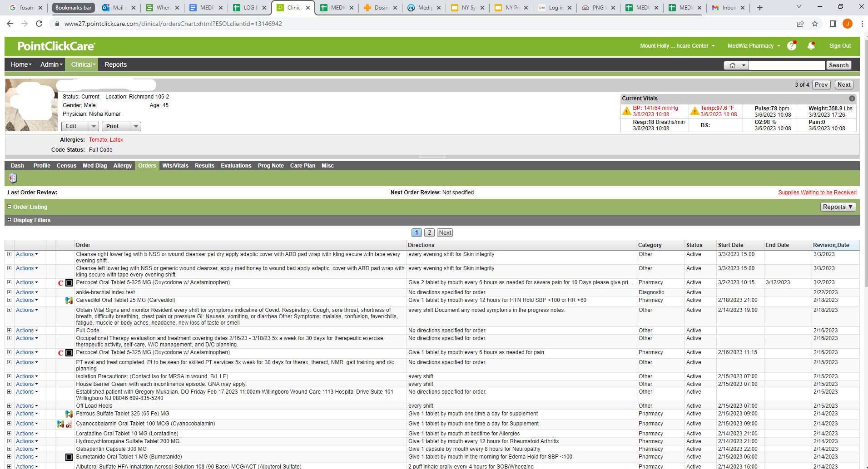The height and width of the screenshot is (469, 868).
Task: Click the home icon beside search box
Action: coord(732,65)
